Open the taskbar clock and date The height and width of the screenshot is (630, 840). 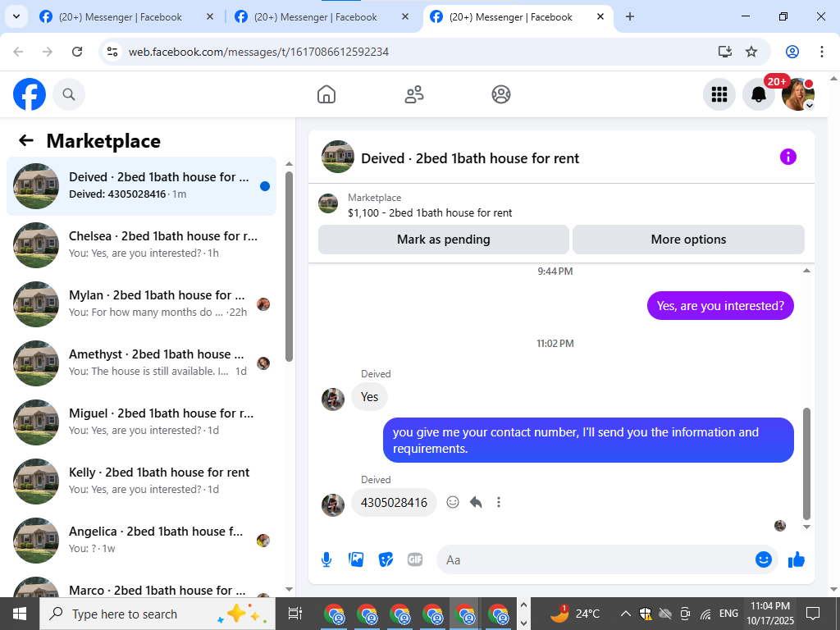[x=770, y=614]
